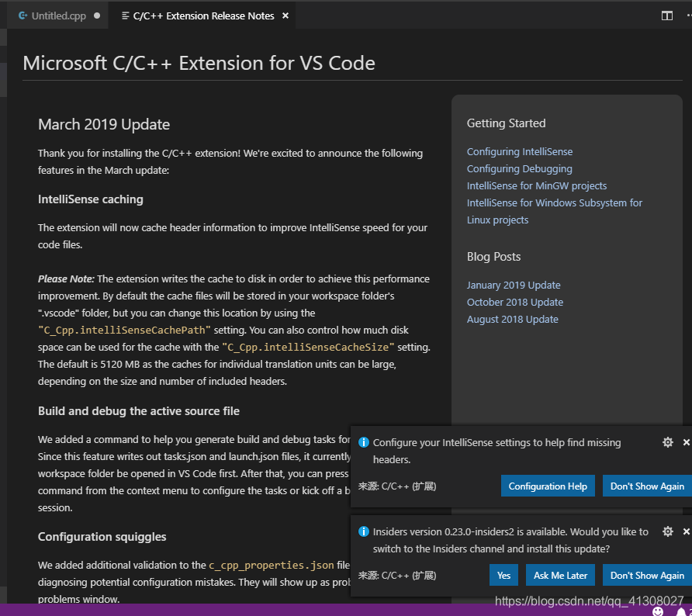The width and height of the screenshot is (692, 616).
Task: Click the March 2019 Update heading
Action: coord(104,124)
